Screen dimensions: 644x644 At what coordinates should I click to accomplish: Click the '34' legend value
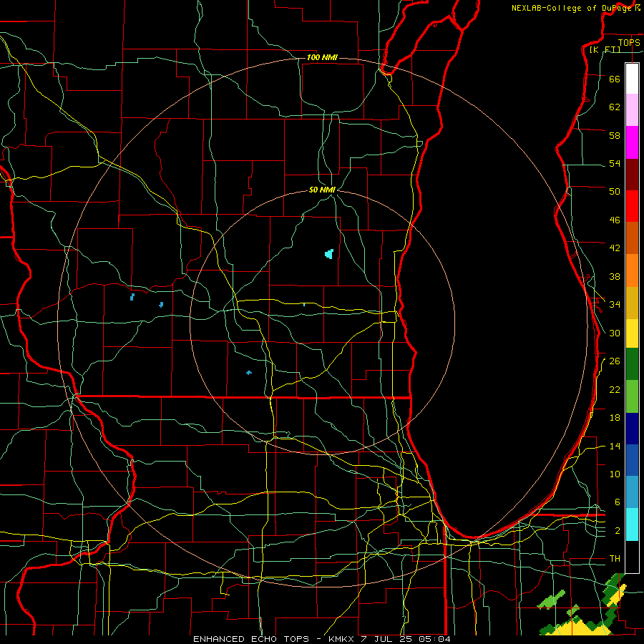pos(615,305)
